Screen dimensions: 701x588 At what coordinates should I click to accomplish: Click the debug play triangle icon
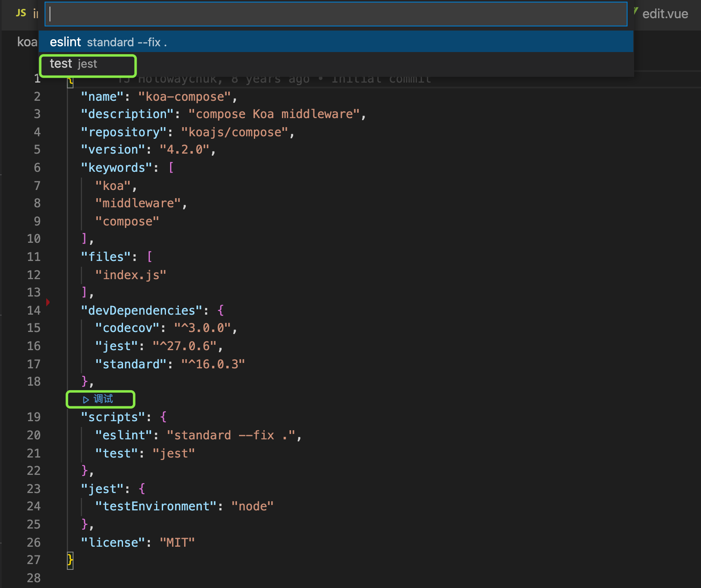pyautogui.click(x=86, y=400)
